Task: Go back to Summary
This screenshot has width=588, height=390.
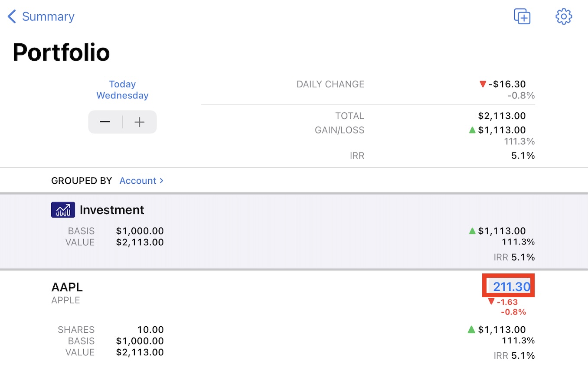Action: click(x=41, y=16)
